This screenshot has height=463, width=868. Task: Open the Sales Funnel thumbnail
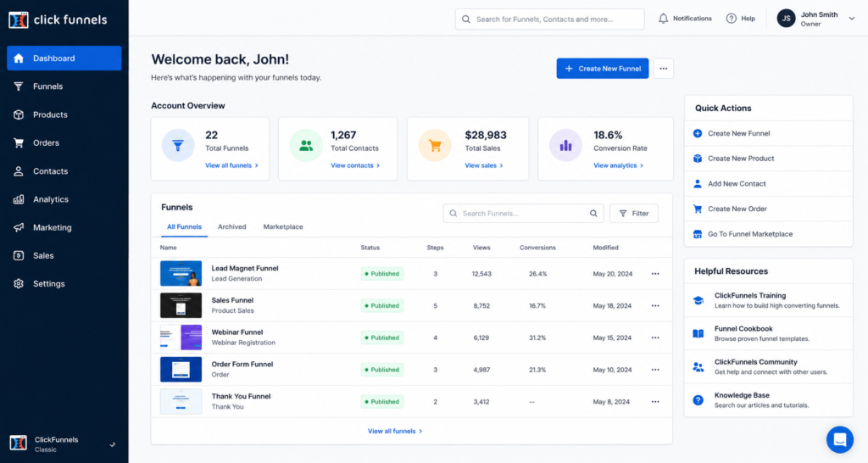[181, 306]
